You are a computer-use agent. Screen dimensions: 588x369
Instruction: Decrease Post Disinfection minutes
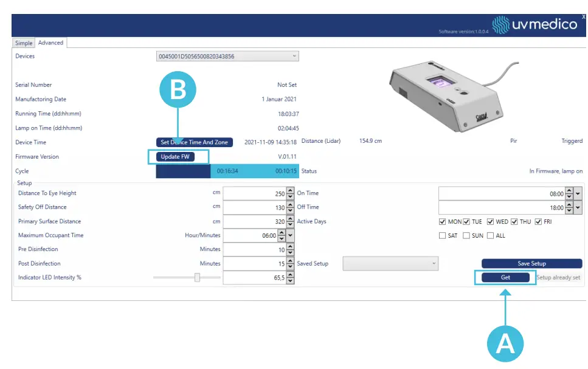(x=290, y=267)
